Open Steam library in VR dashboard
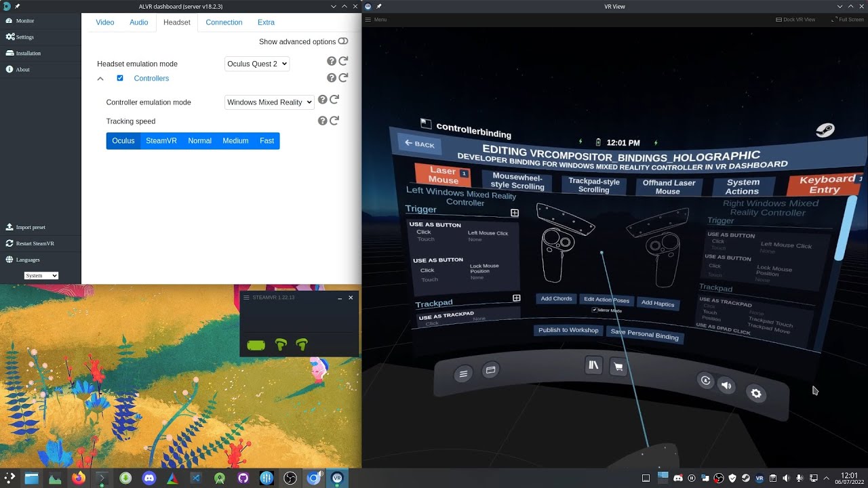 pos(594,365)
